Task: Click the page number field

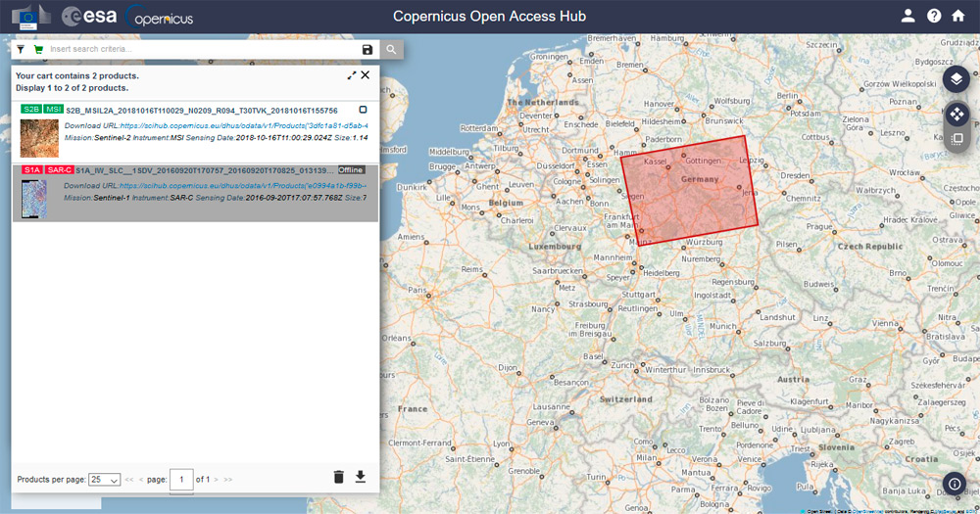Action: (182, 480)
